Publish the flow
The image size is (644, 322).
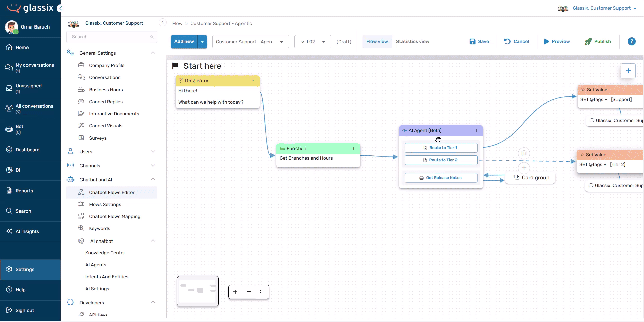click(x=598, y=41)
